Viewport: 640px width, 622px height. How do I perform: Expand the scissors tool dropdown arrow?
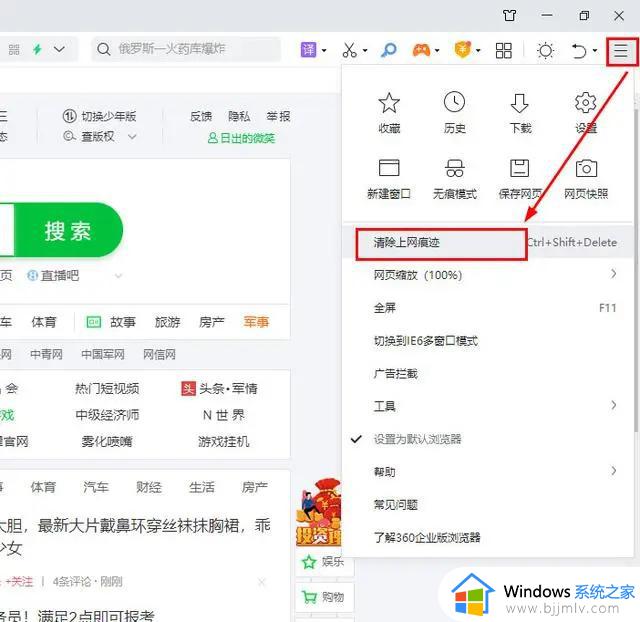(365, 51)
